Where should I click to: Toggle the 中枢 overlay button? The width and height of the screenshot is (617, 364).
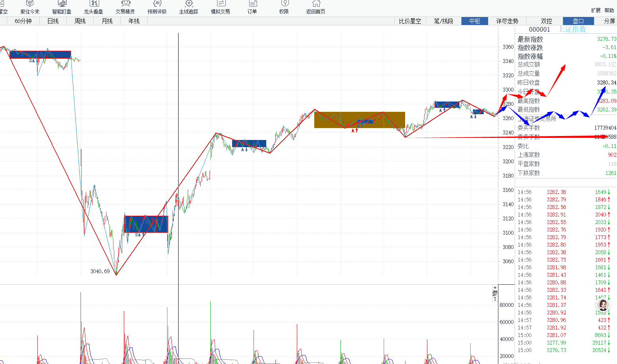coord(475,21)
